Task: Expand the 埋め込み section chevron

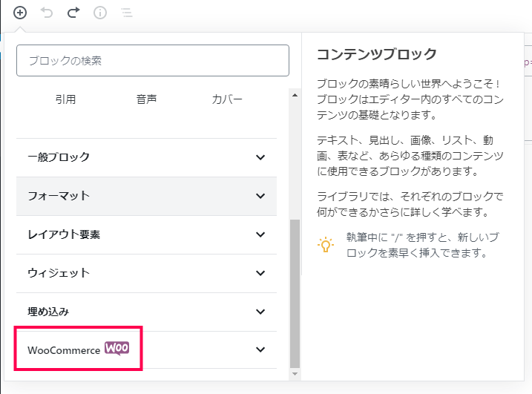Action: pyautogui.click(x=260, y=312)
